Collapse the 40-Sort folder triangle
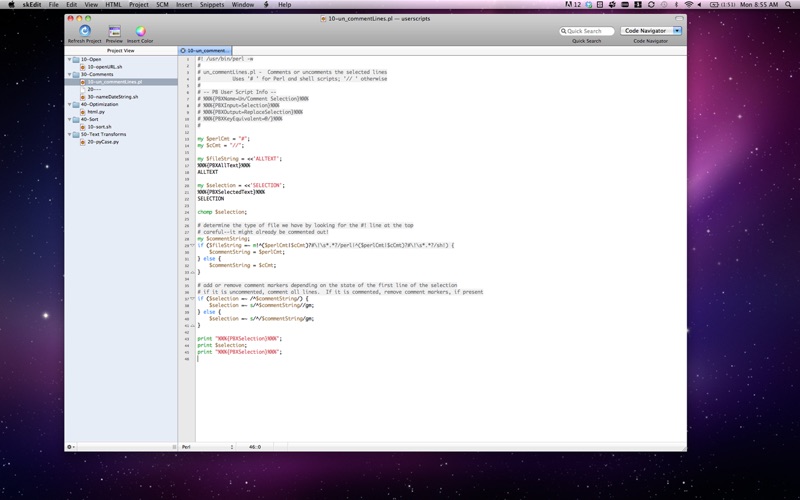 tap(69, 119)
